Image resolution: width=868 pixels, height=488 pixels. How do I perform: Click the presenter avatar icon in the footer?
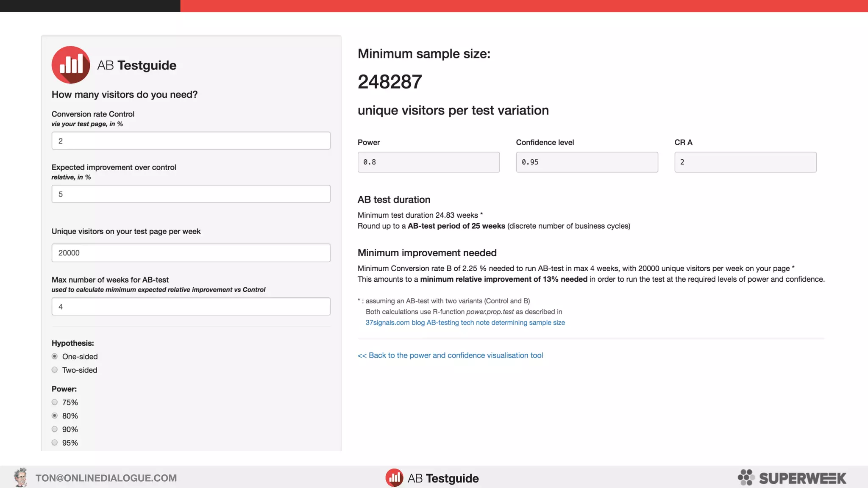(20, 477)
